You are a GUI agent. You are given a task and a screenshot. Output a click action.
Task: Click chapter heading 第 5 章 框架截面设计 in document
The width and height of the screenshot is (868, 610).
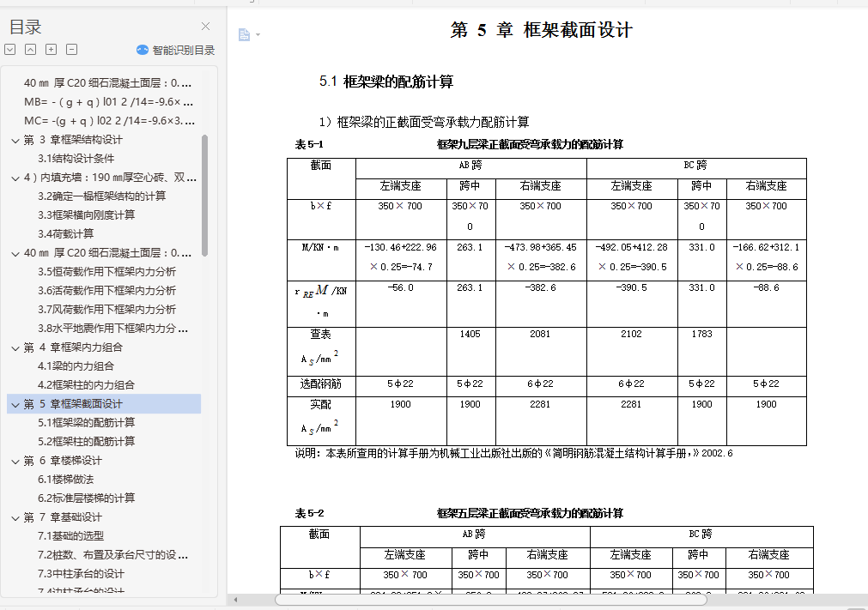pos(542,30)
